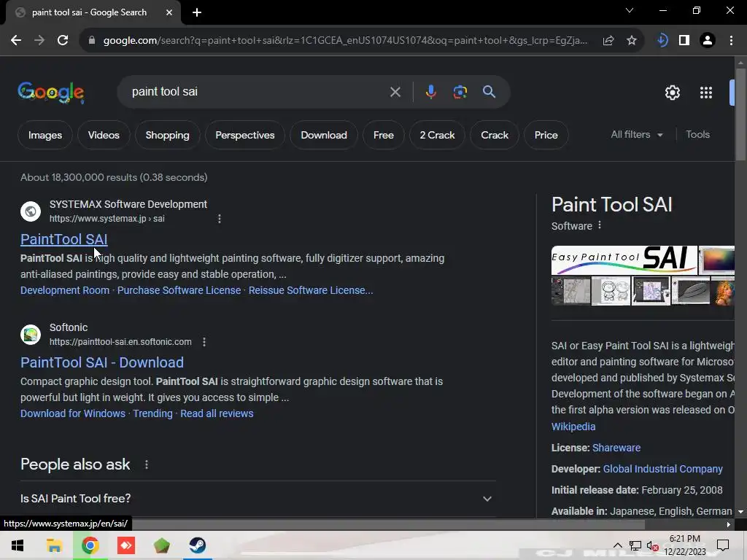
Task: Select the Images filter
Action: [45, 135]
